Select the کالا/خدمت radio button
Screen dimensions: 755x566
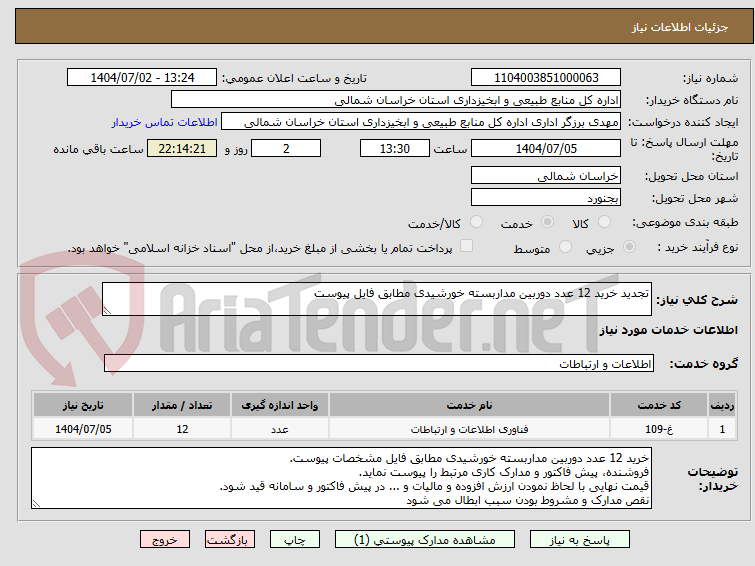[x=476, y=222]
